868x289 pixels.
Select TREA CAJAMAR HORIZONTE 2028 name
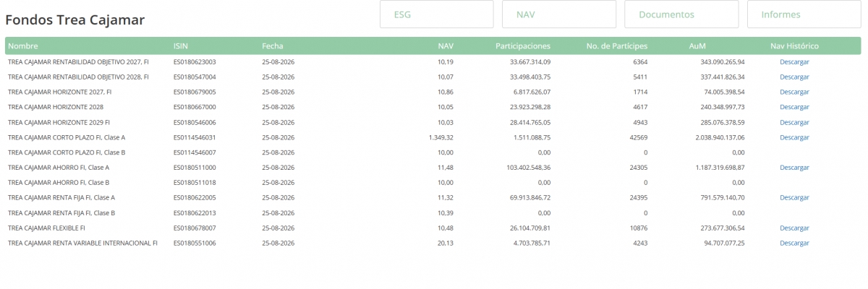(56, 107)
